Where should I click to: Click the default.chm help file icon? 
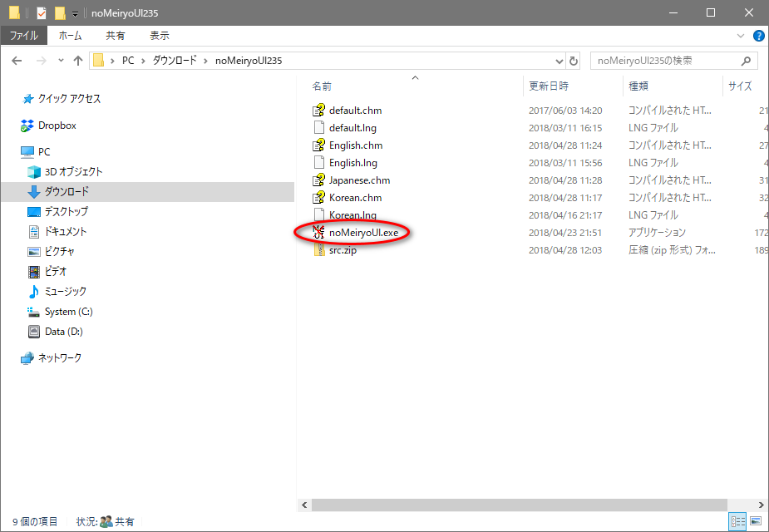(x=319, y=111)
